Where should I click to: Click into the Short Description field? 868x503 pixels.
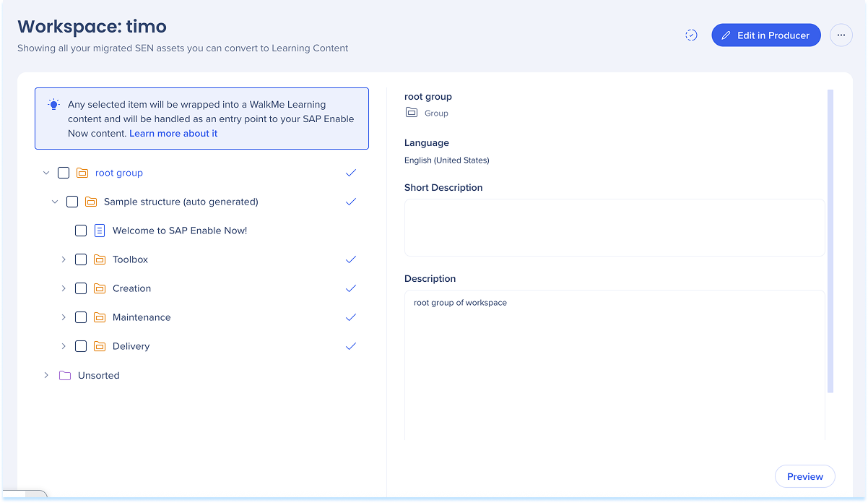[x=614, y=228]
